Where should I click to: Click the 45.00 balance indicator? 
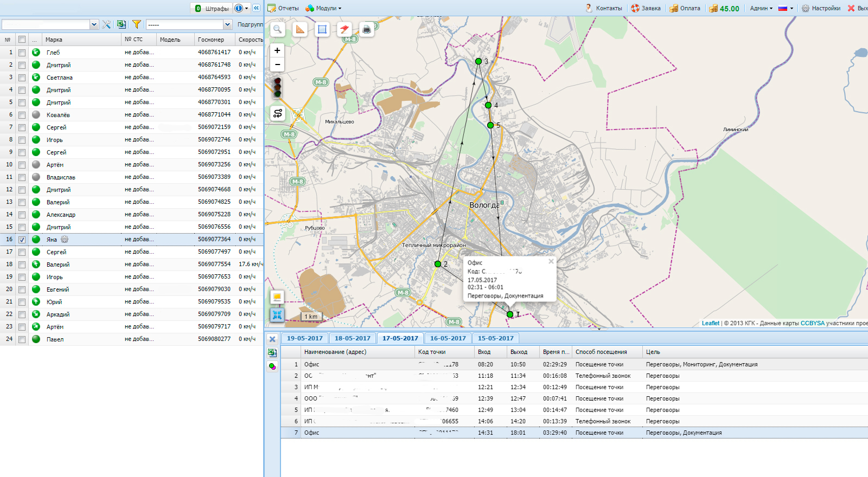coord(724,8)
